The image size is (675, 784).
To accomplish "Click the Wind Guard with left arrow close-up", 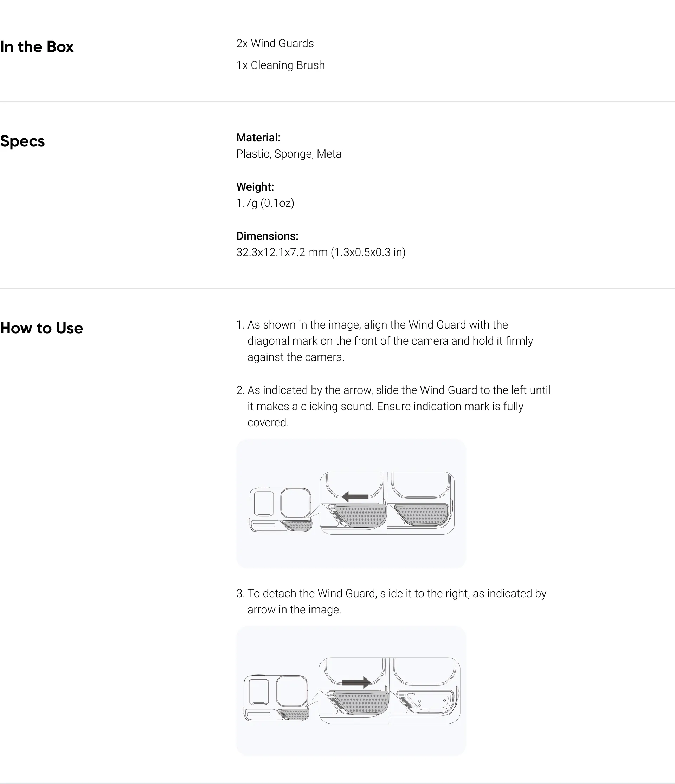I will coord(354,503).
